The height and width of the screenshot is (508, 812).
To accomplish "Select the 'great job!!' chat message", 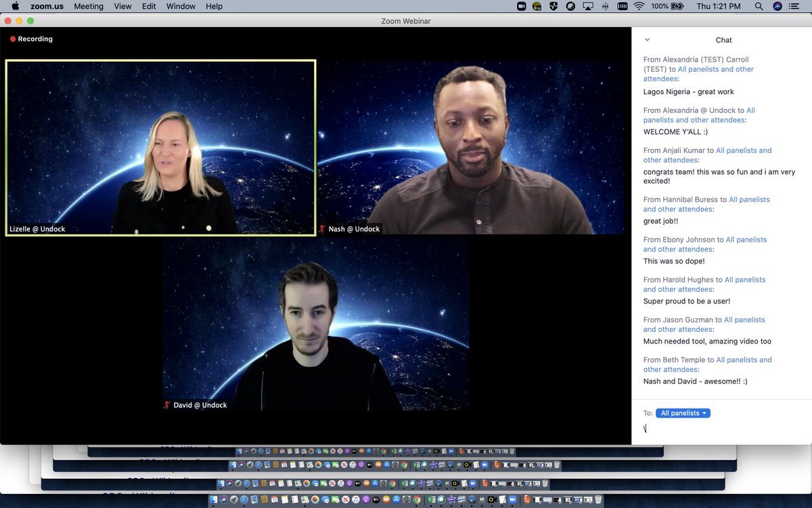I will [x=661, y=221].
